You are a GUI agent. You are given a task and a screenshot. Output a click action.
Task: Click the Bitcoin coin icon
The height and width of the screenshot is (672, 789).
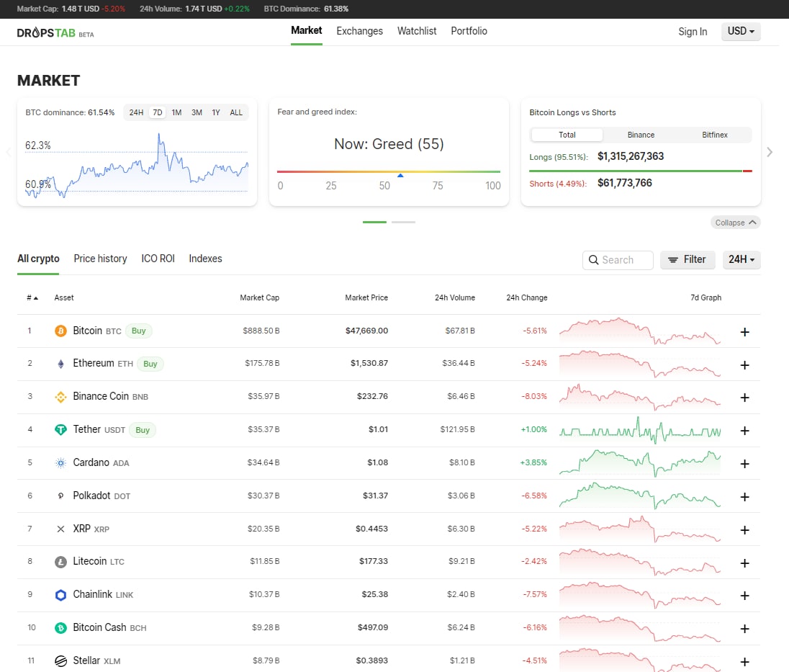[x=60, y=331]
